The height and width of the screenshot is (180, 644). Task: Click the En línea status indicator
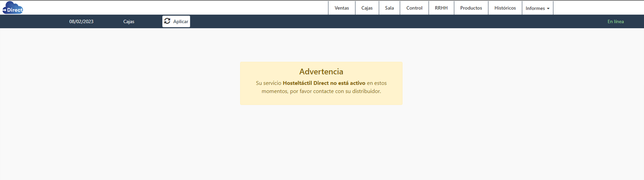[615, 21]
